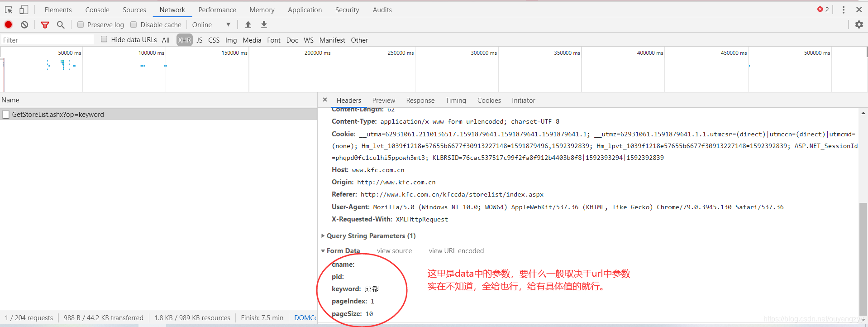
Task: Filter requests by Font
Action: [x=274, y=40]
